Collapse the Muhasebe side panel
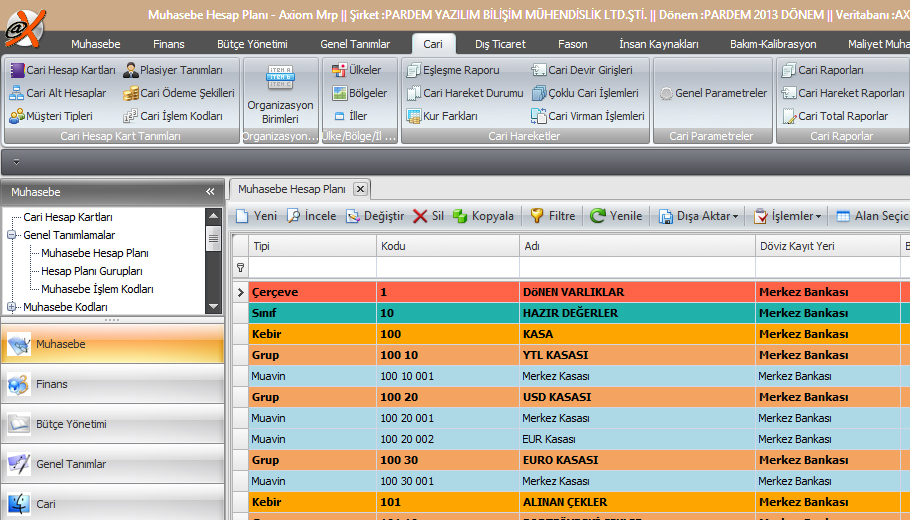910x520 pixels. click(x=210, y=192)
